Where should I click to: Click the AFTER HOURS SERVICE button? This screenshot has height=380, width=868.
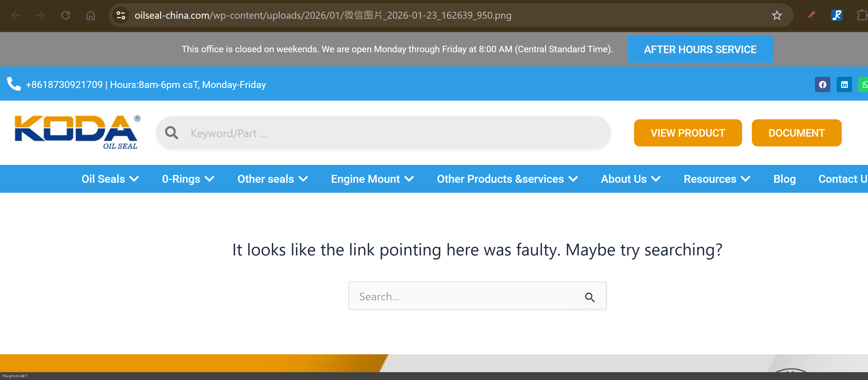(700, 49)
